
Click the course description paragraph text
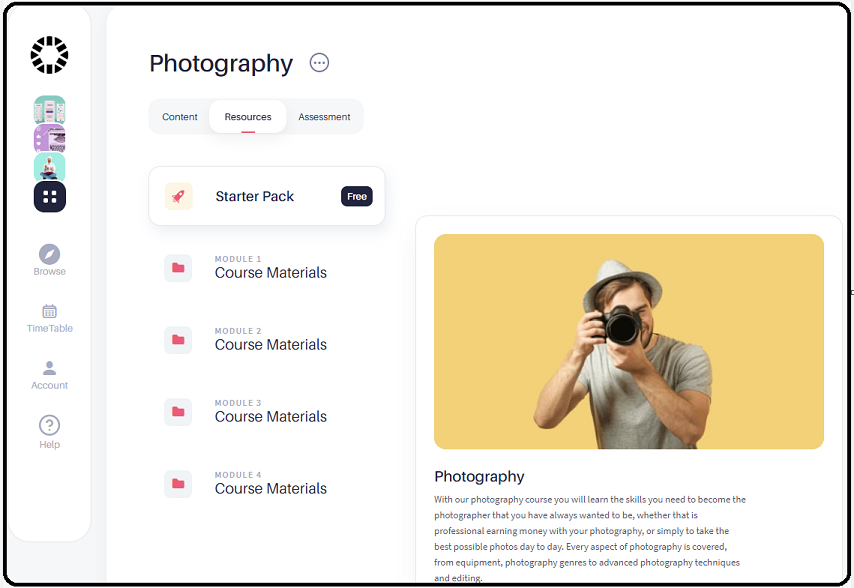coord(590,538)
